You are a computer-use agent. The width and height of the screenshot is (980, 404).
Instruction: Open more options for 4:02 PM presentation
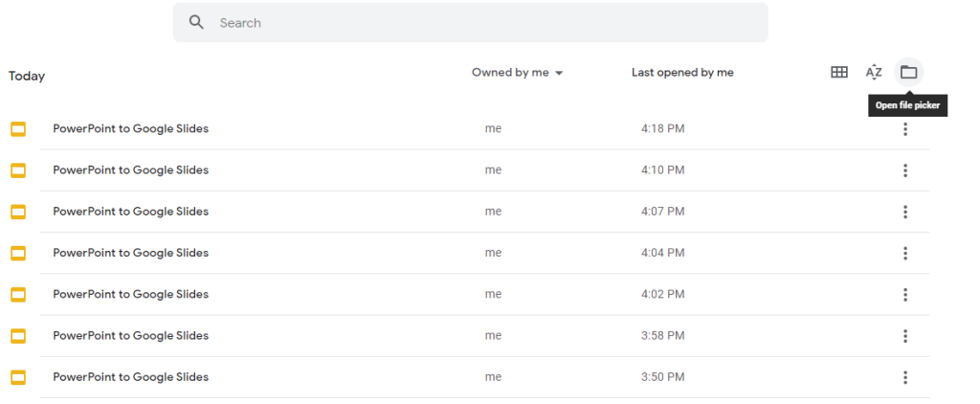coord(905,295)
